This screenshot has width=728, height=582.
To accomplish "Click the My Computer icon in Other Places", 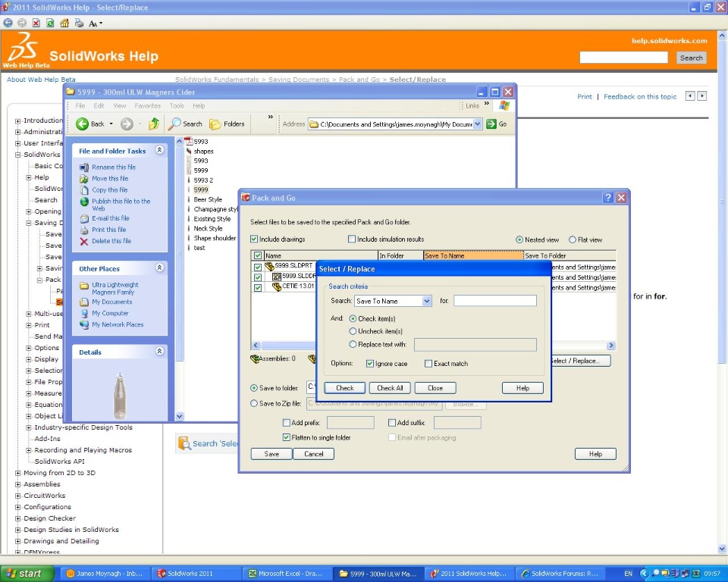I will tap(84, 313).
